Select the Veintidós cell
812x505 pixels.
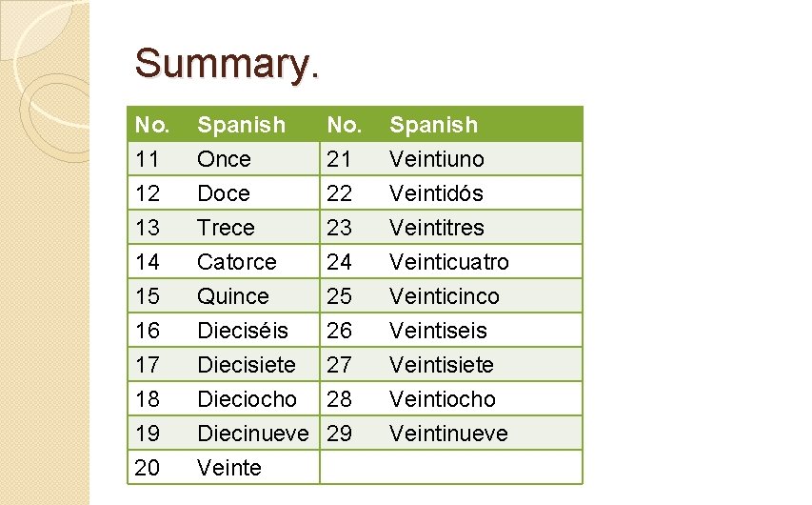coord(437,193)
